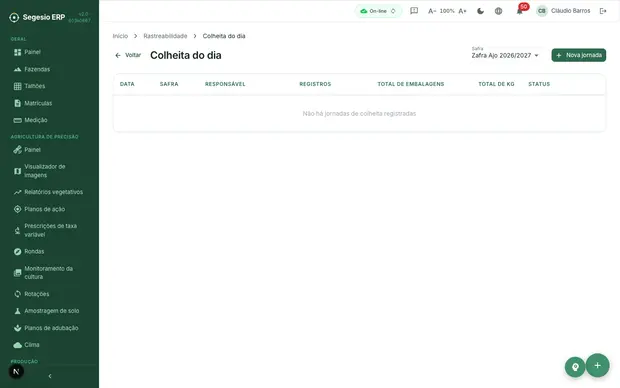Open the feedback message icon
Viewport: 620px width, 388px height.
(x=414, y=11)
